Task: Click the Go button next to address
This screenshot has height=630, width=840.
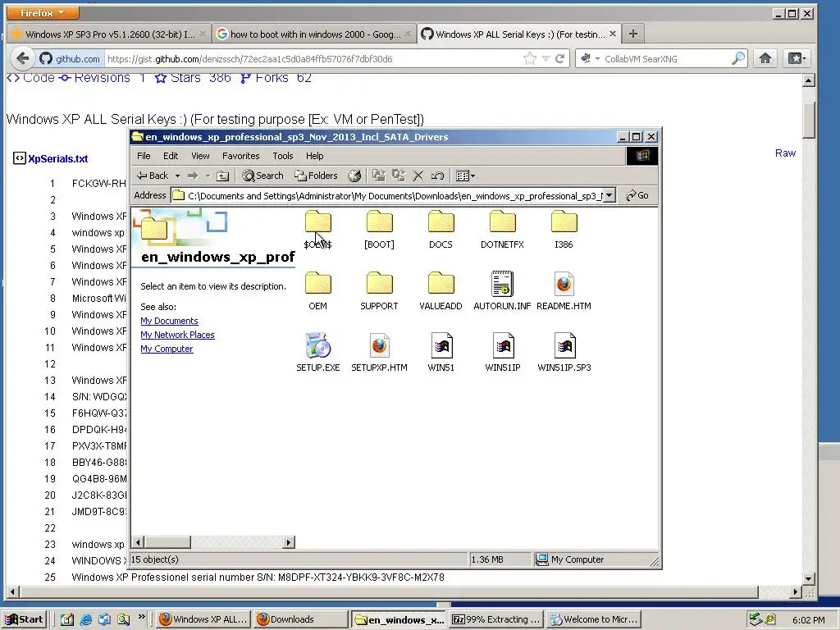Action: tap(637, 195)
